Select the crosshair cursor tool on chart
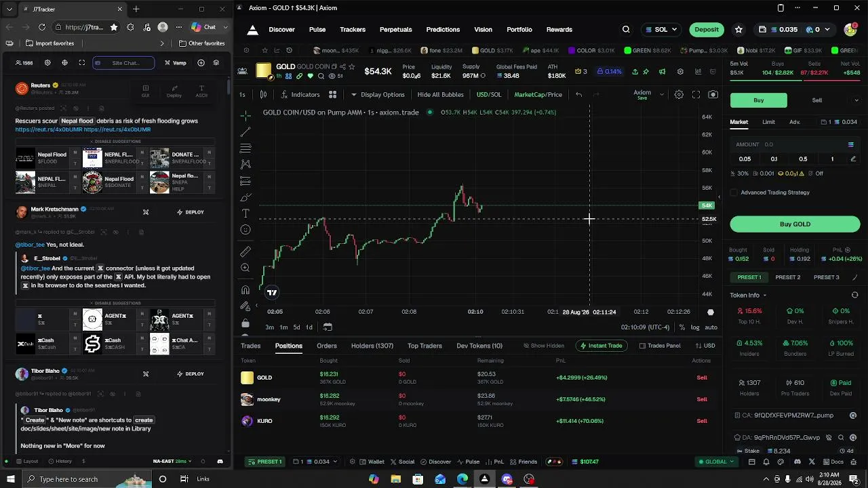The height and width of the screenshot is (488, 868). [245, 115]
